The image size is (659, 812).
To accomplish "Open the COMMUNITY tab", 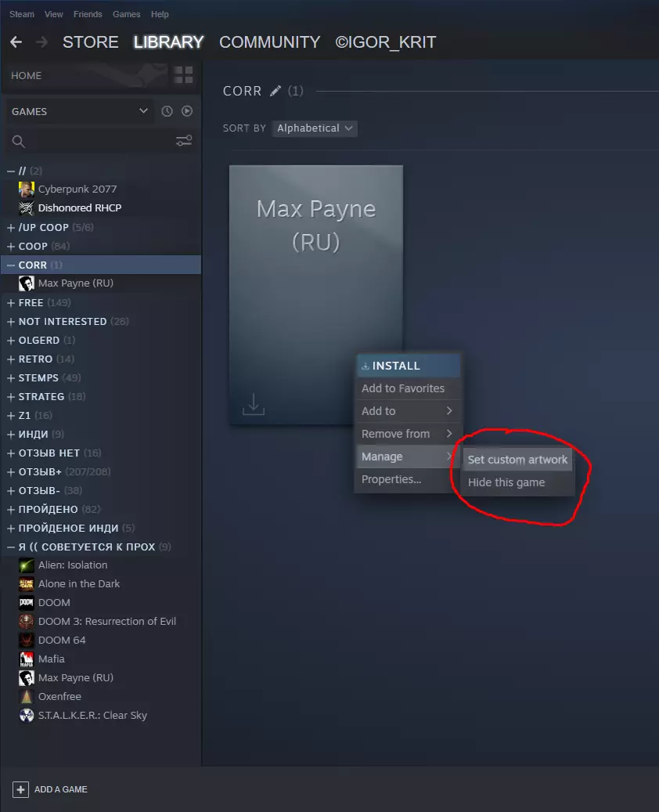I will pyautogui.click(x=270, y=42).
